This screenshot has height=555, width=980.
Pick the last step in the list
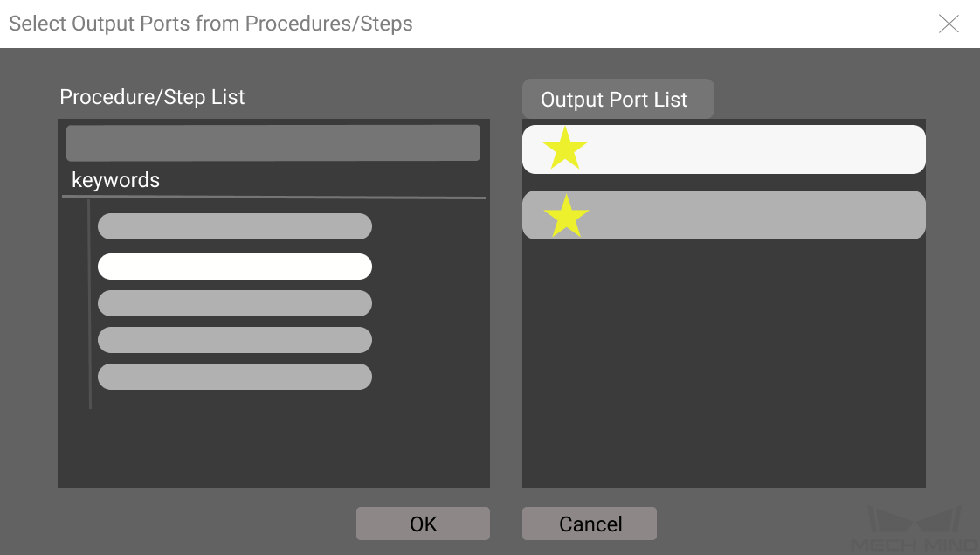(235, 377)
